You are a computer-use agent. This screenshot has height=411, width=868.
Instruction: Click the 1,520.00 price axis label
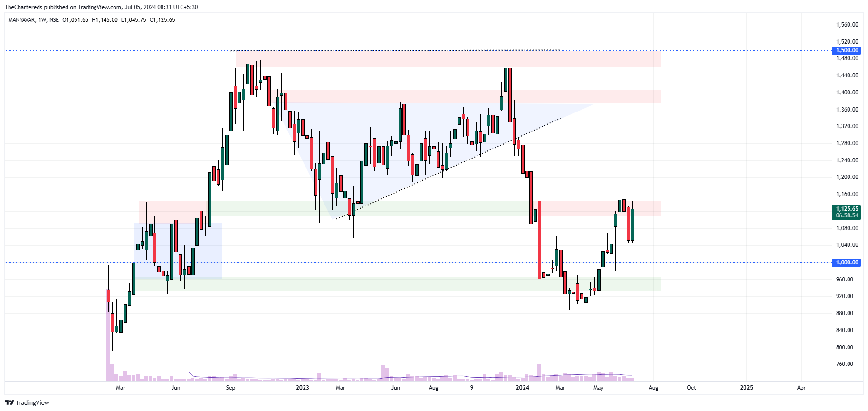point(847,42)
